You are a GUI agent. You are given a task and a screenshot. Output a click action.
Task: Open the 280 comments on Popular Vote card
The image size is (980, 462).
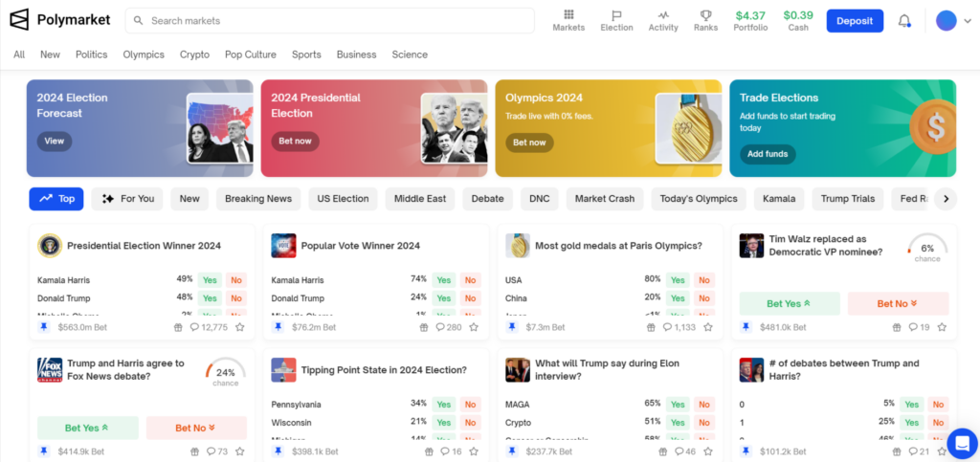[x=448, y=327]
